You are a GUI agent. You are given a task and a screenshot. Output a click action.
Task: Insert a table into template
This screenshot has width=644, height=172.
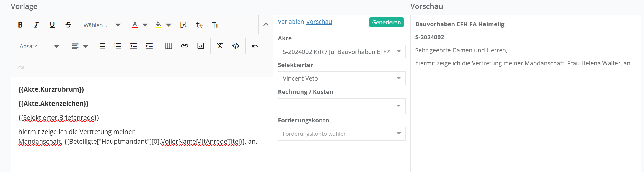coord(169,46)
